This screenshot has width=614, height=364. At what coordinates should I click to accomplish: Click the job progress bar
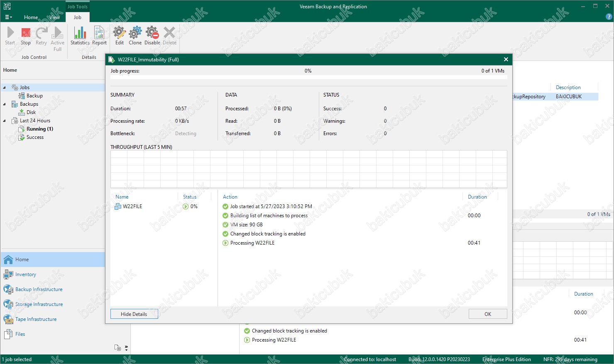(308, 77)
